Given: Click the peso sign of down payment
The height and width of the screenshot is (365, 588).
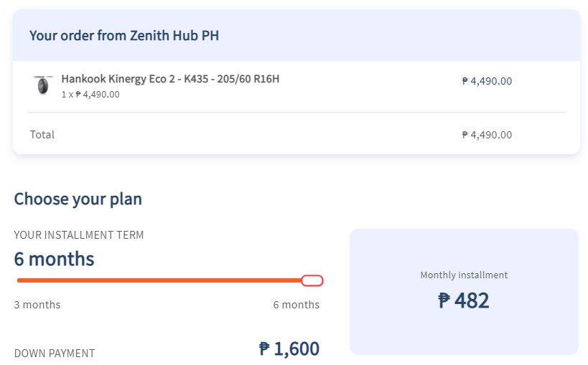Looking at the screenshot, I should pos(264,349).
